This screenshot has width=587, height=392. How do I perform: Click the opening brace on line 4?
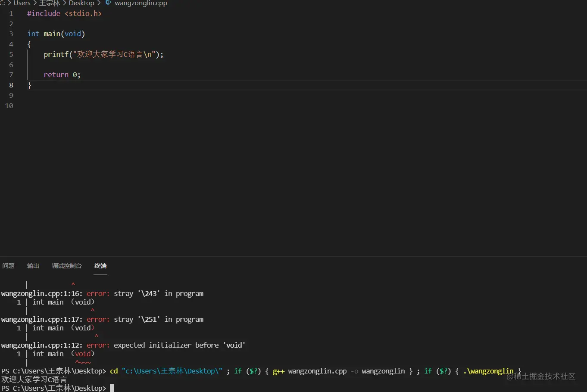(29, 44)
